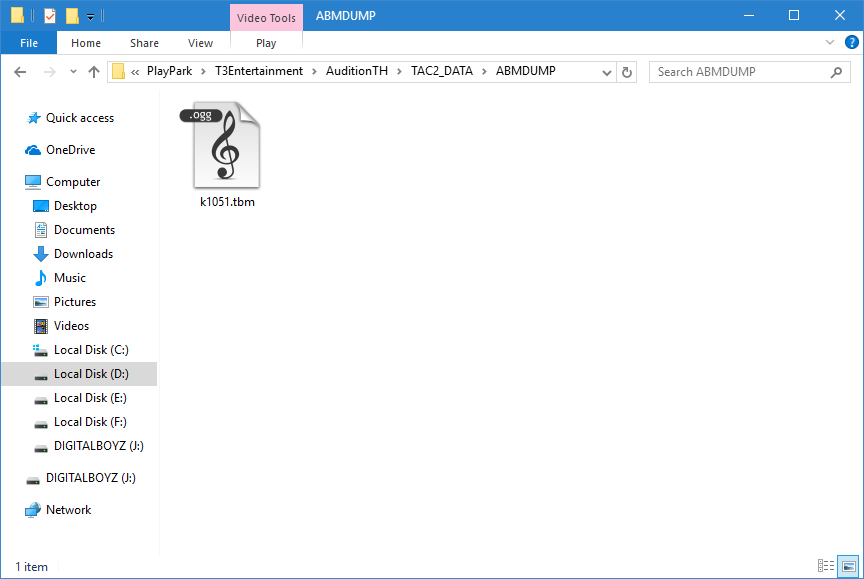Open the Video Tools Play tab
The image size is (864, 579).
[266, 43]
